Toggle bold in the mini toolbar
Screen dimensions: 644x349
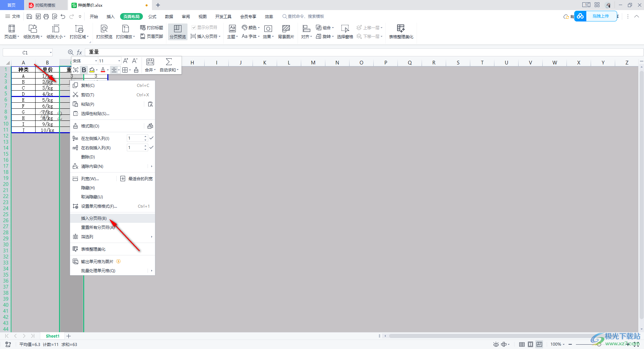(84, 70)
